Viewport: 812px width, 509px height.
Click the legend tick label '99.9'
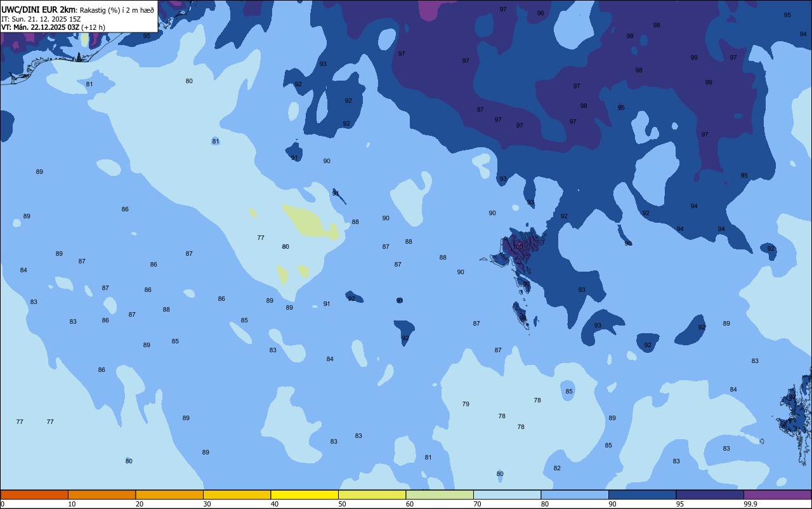click(x=750, y=504)
